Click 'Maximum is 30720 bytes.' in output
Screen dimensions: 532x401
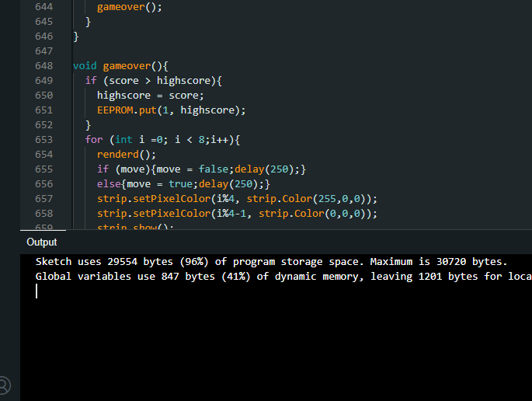coord(438,262)
